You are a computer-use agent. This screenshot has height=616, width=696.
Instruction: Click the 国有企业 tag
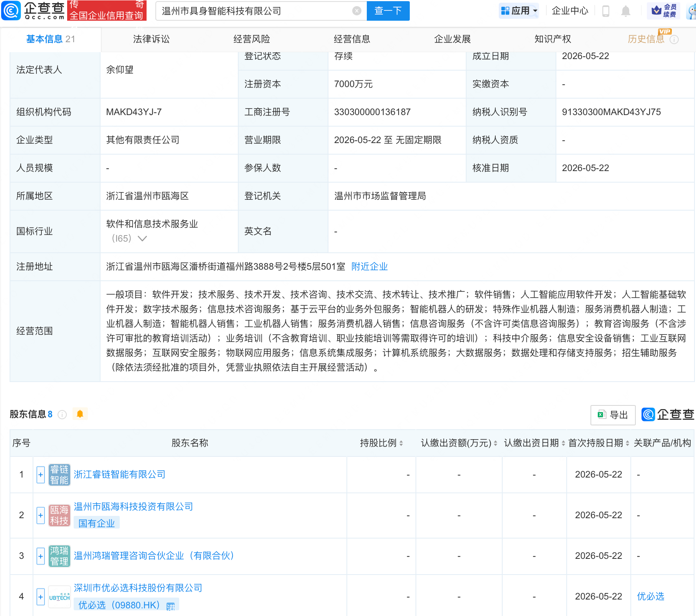(97, 523)
